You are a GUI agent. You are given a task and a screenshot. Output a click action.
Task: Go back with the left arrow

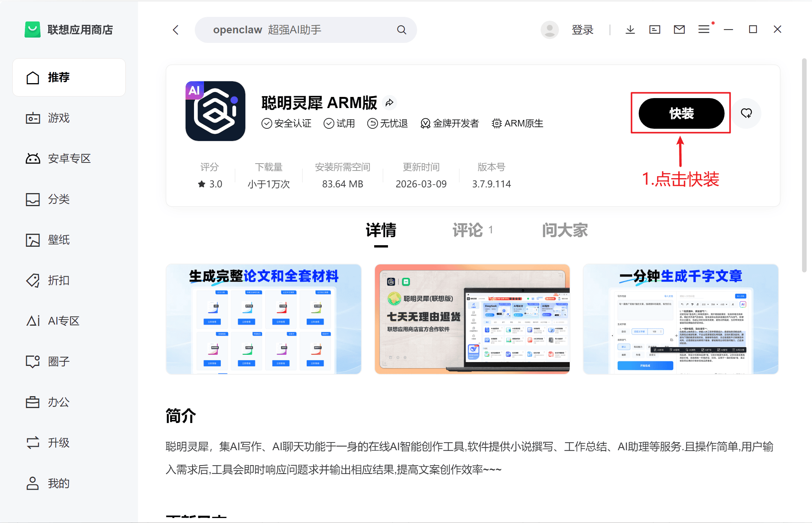[176, 30]
